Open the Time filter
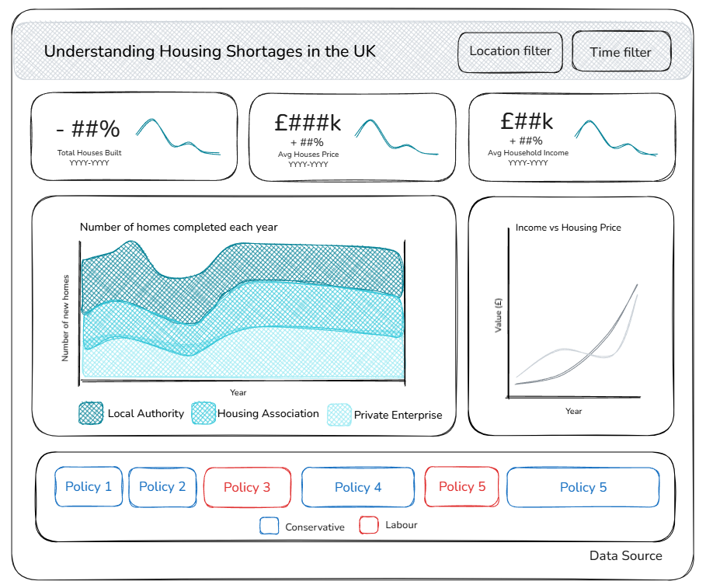 click(x=621, y=52)
